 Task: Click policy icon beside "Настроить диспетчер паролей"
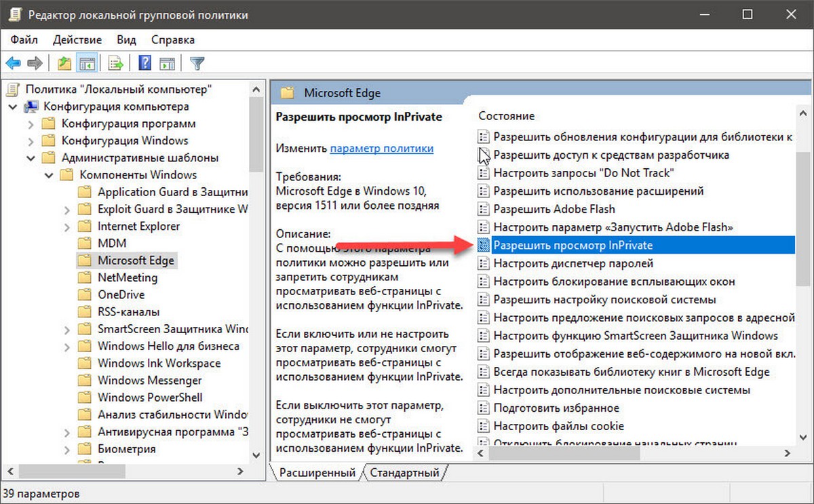point(484,263)
